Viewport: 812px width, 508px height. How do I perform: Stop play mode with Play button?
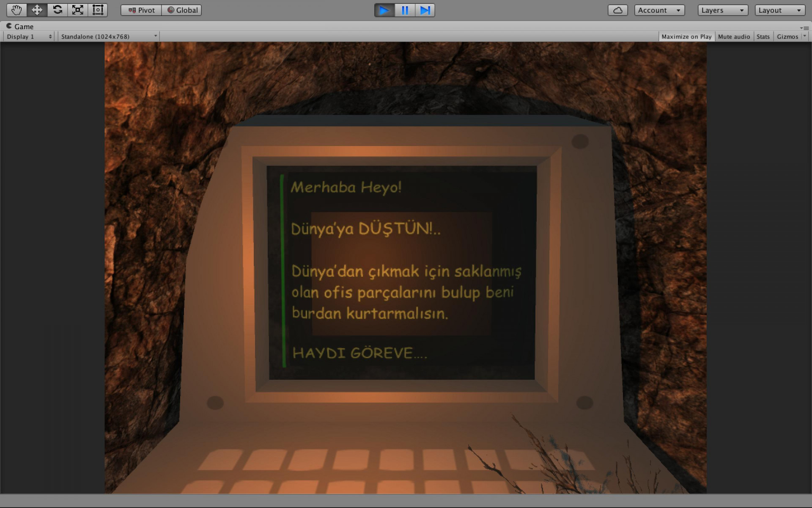384,10
